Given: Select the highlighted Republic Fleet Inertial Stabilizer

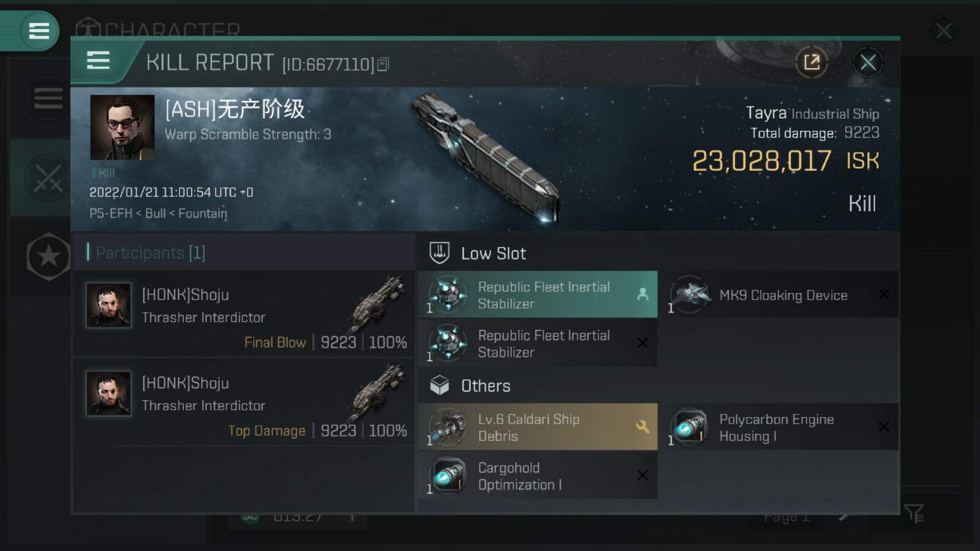Looking at the screenshot, I should [x=538, y=295].
